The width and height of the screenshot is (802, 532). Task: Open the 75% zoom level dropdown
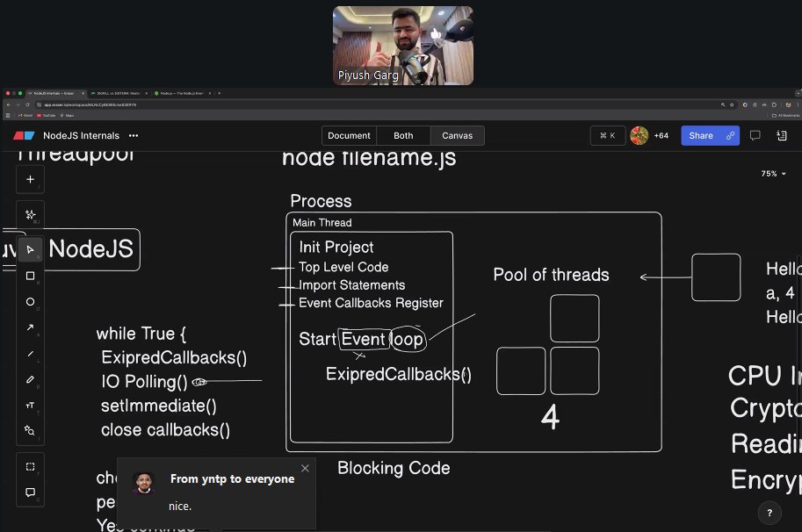[x=770, y=173]
